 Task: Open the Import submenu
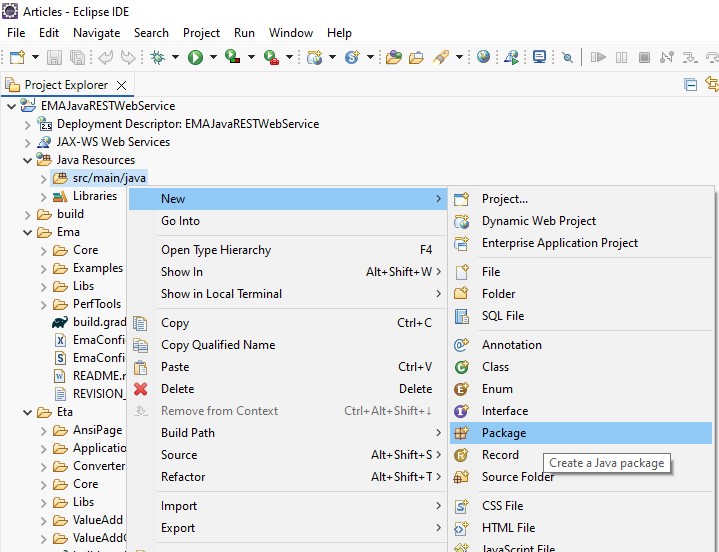click(x=288, y=506)
